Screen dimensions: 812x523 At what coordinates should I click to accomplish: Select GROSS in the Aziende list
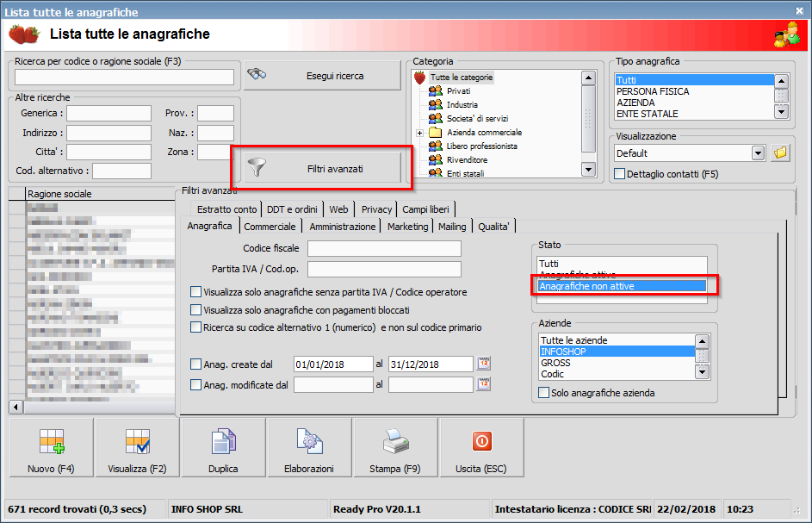point(617,363)
